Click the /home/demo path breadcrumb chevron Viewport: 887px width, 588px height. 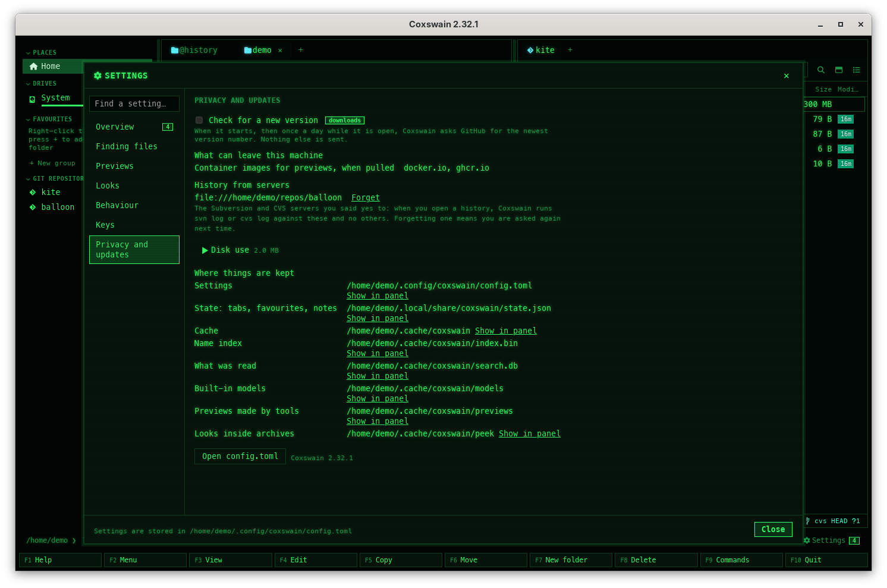(74, 540)
